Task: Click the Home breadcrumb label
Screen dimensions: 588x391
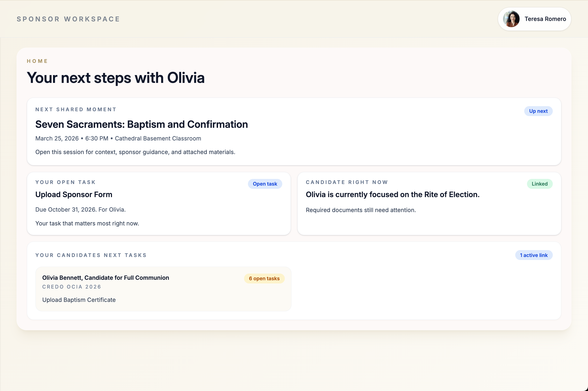Action: 37,61
